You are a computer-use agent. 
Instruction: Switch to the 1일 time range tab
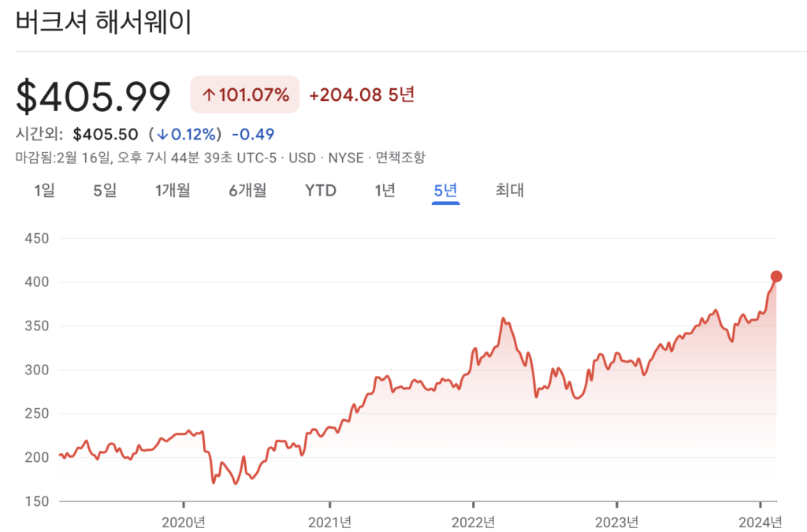[44, 190]
